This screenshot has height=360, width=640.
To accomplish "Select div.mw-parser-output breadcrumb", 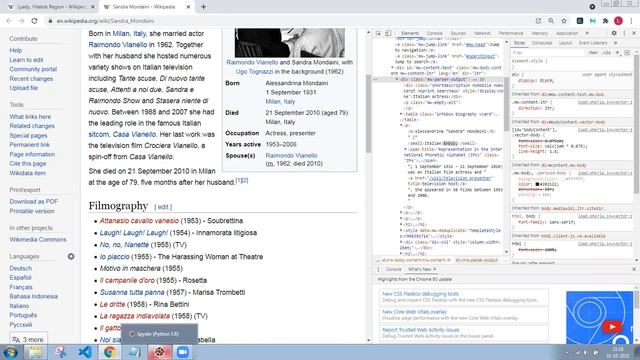I will [x=477, y=260].
